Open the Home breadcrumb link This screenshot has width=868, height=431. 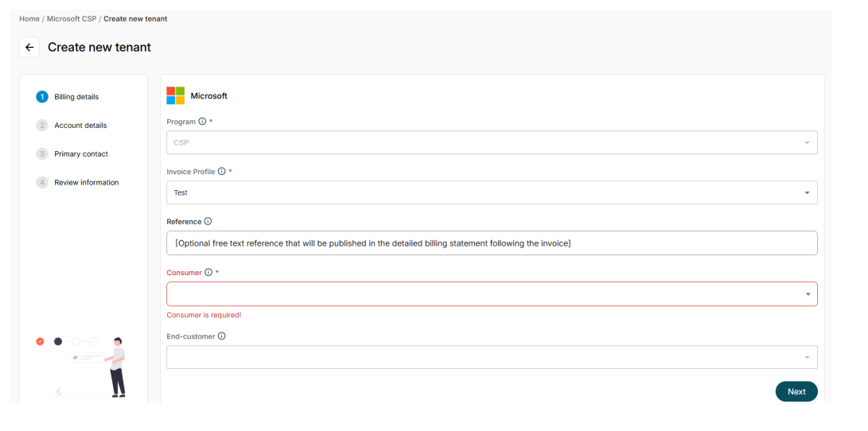point(29,19)
